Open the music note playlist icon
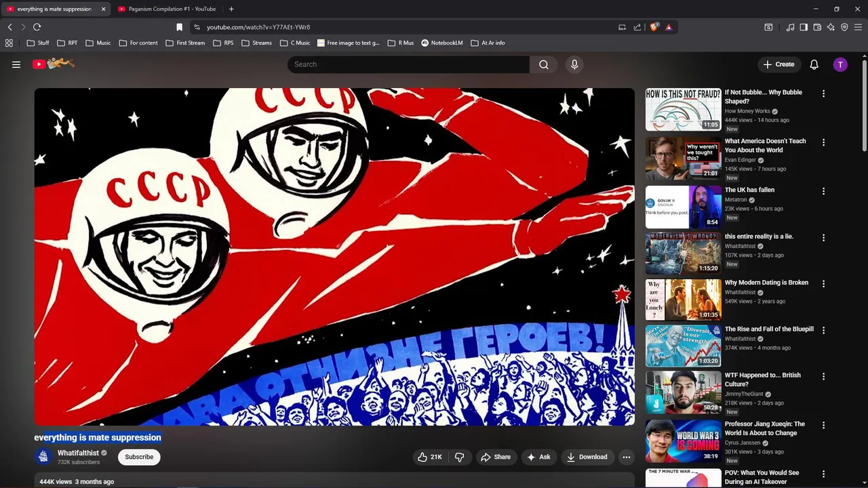Screen dimensions: 868x488 click(x=790, y=27)
